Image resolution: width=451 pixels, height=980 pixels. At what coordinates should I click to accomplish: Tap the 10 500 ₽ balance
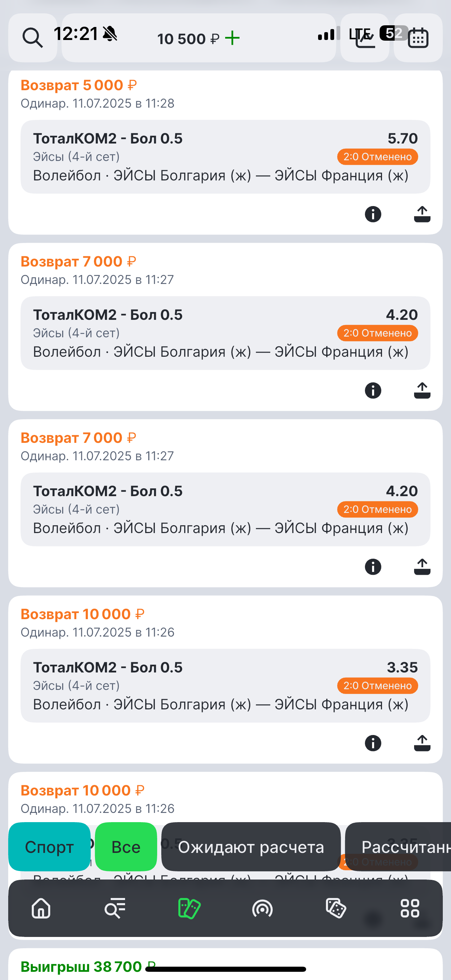pos(188,39)
